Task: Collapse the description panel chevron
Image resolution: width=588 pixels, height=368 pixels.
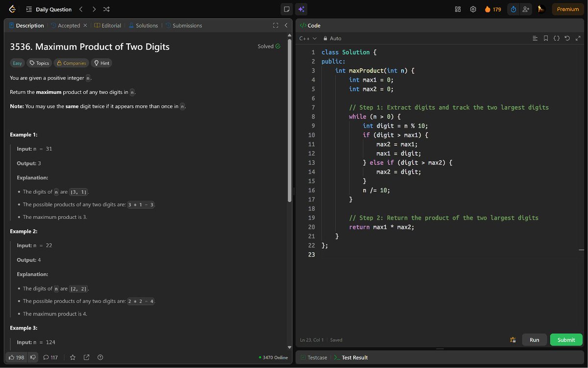Action: (286, 26)
